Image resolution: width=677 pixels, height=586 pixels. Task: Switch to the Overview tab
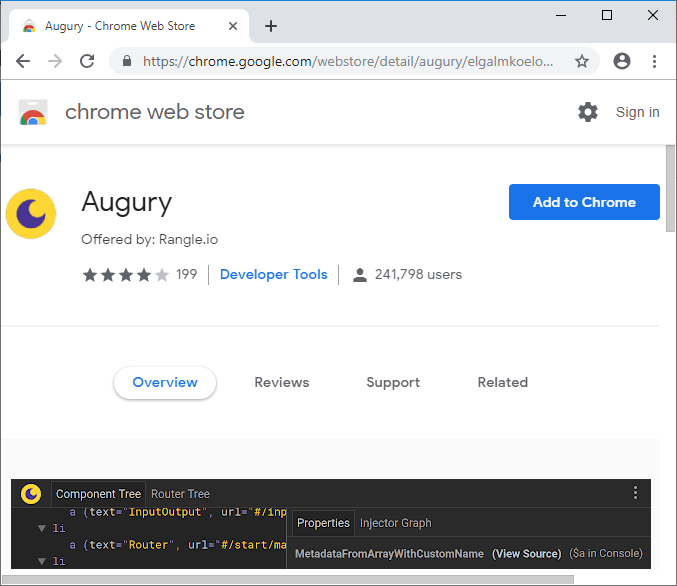pos(165,383)
